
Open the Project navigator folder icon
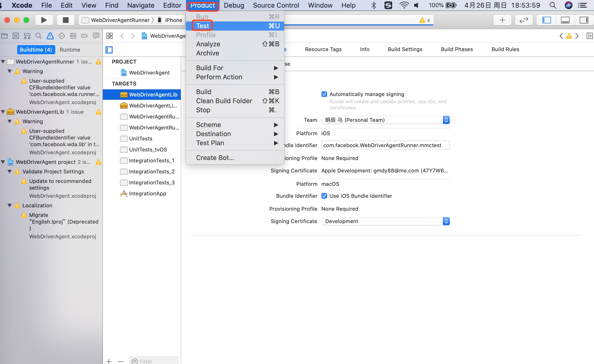4,36
